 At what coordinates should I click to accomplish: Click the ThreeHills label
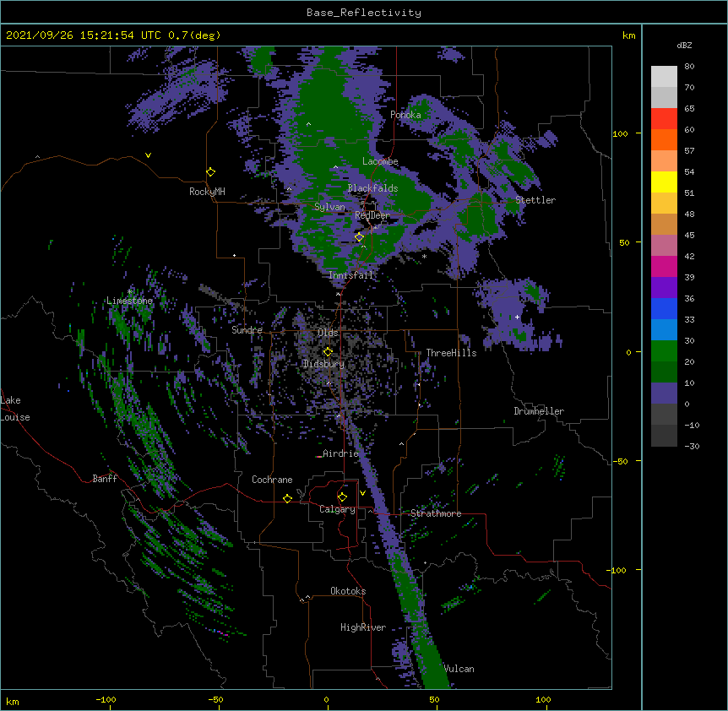click(451, 353)
